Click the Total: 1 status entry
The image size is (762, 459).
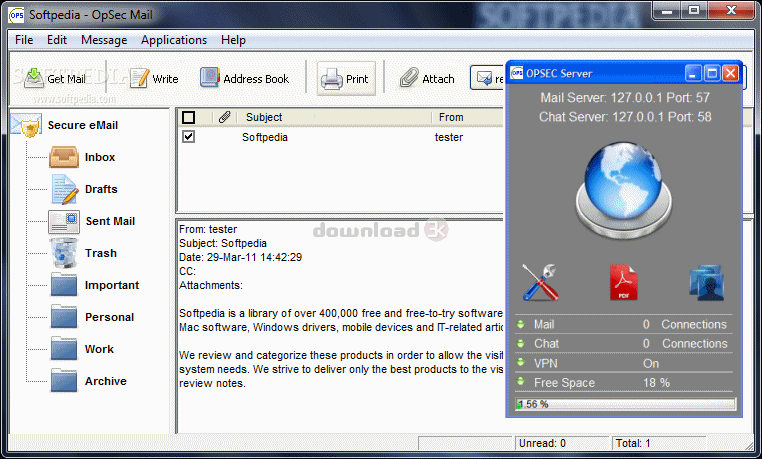pos(633,443)
